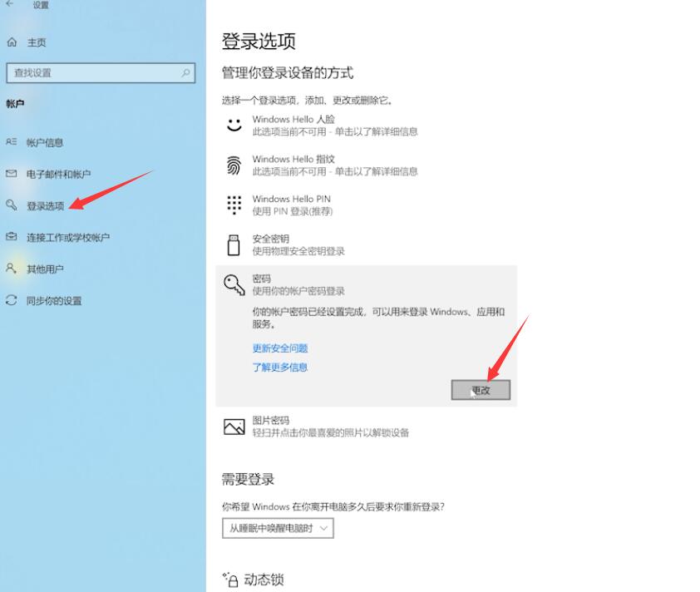700x592 pixels.
Task: Expand the Windows Hello 指纹 option
Action: (x=366, y=165)
